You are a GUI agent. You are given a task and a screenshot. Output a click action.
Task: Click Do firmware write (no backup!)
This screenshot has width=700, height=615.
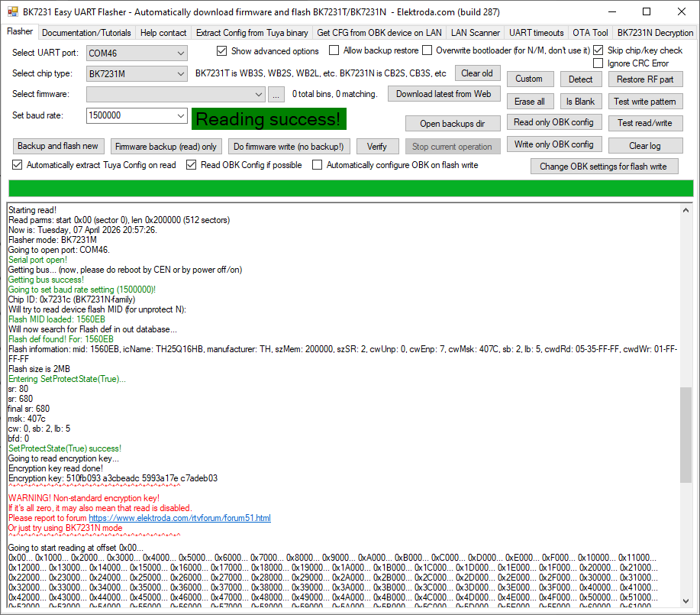pos(289,147)
